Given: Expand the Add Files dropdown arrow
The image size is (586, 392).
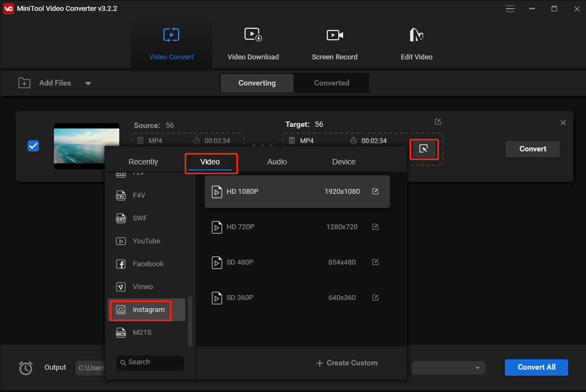Looking at the screenshot, I should pyautogui.click(x=88, y=83).
